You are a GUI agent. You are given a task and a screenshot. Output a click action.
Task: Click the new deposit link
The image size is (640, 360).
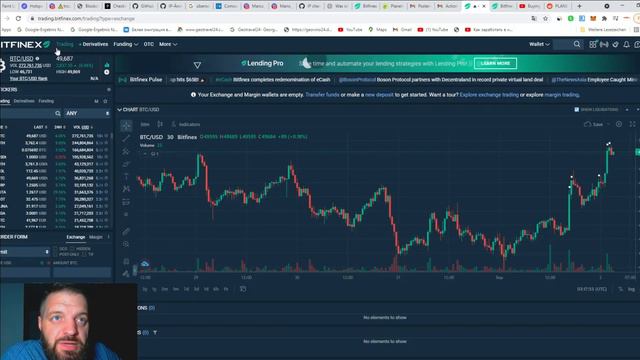tap(379, 95)
